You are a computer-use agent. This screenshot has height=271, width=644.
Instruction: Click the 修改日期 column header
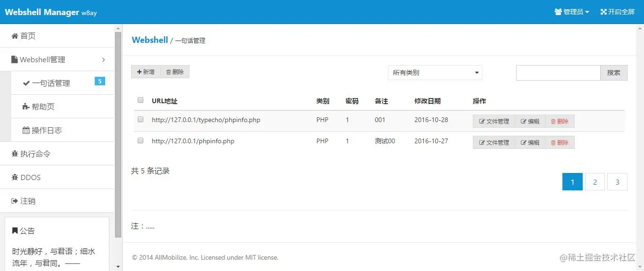click(428, 101)
